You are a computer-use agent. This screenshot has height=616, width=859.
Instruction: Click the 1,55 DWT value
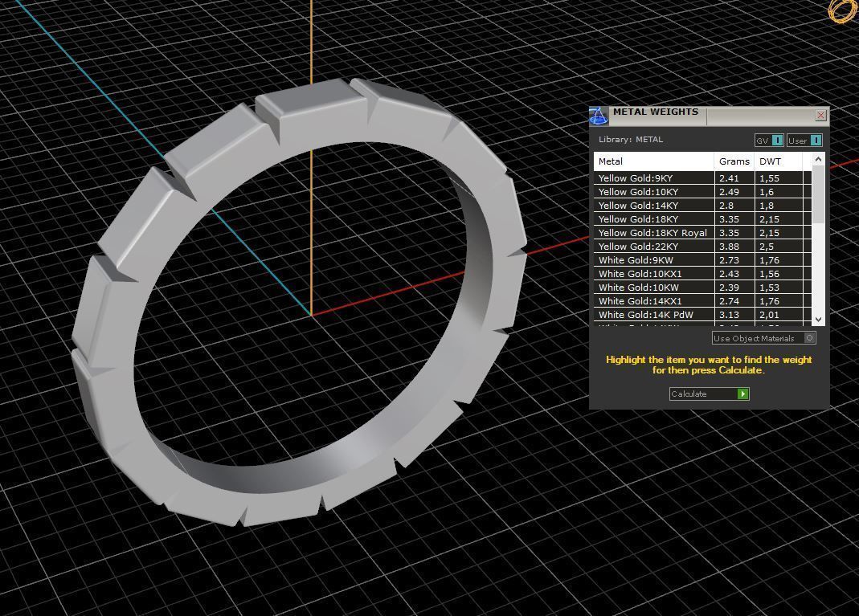769,178
